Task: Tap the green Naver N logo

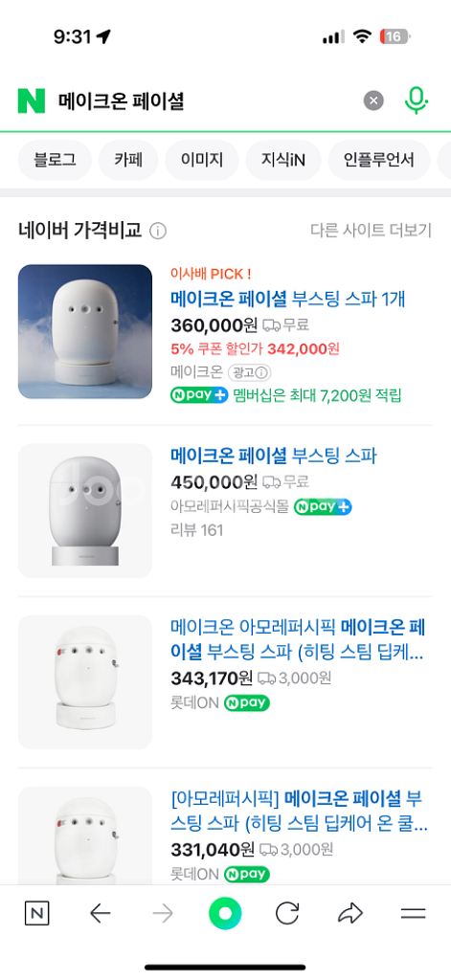Action: pos(32,100)
